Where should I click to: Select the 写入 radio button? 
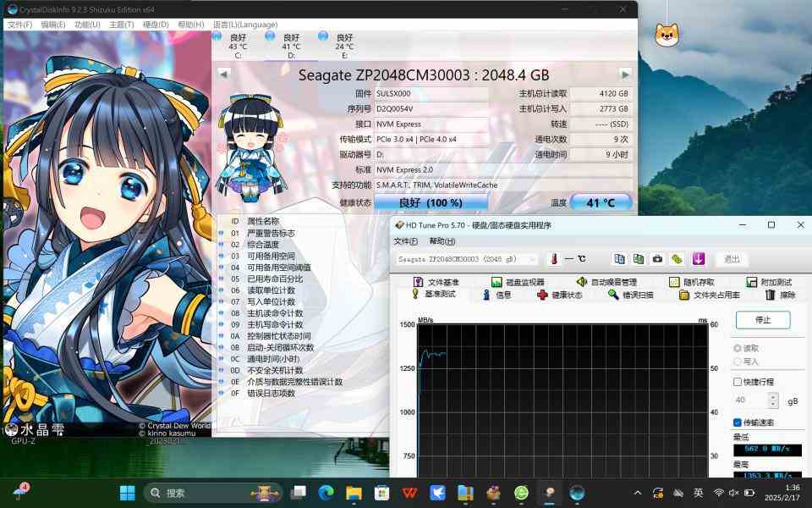[x=738, y=362]
